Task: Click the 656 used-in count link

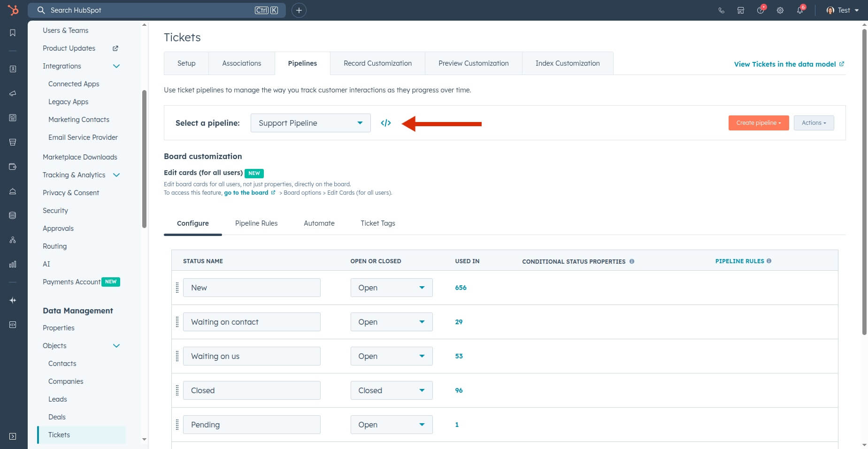Action: (x=461, y=288)
